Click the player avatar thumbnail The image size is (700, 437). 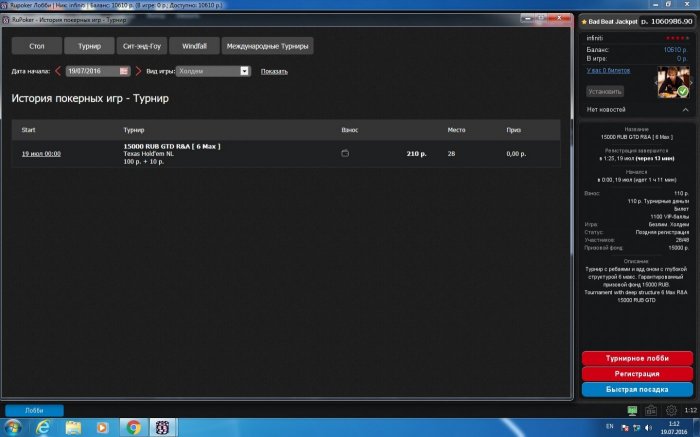tap(673, 82)
